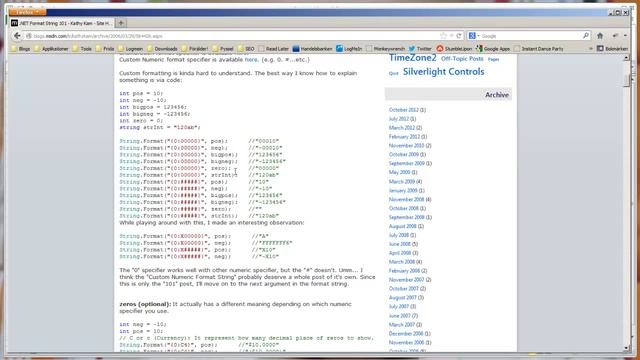The image size is (640, 360).
Task: Open the June 2007 archive link
Action: tap(400, 316)
